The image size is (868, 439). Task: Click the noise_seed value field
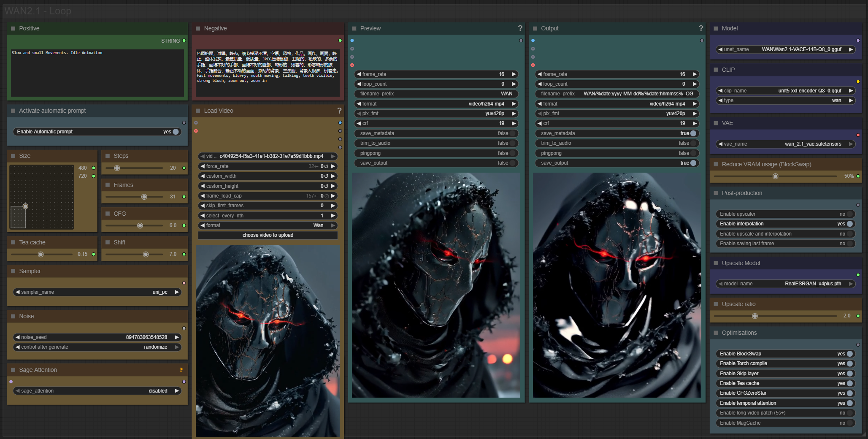[97, 337]
